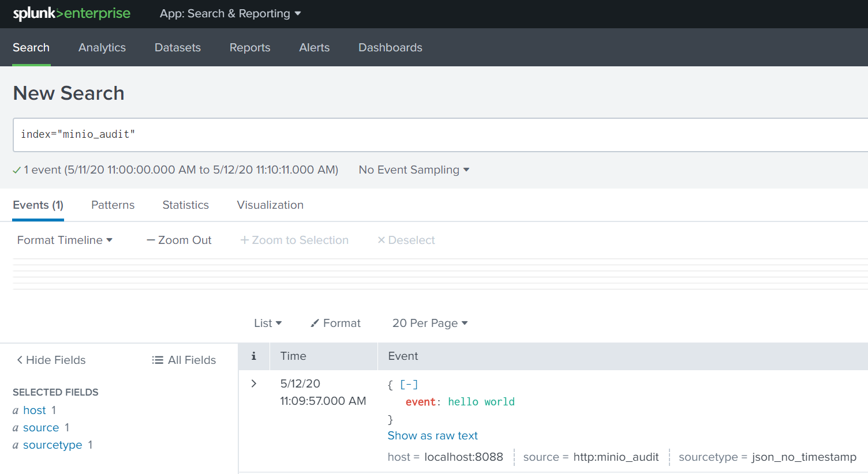The height and width of the screenshot is (474, 868).
Task: Switch to the Statistics tab
Action: click(x=185, y=205)
